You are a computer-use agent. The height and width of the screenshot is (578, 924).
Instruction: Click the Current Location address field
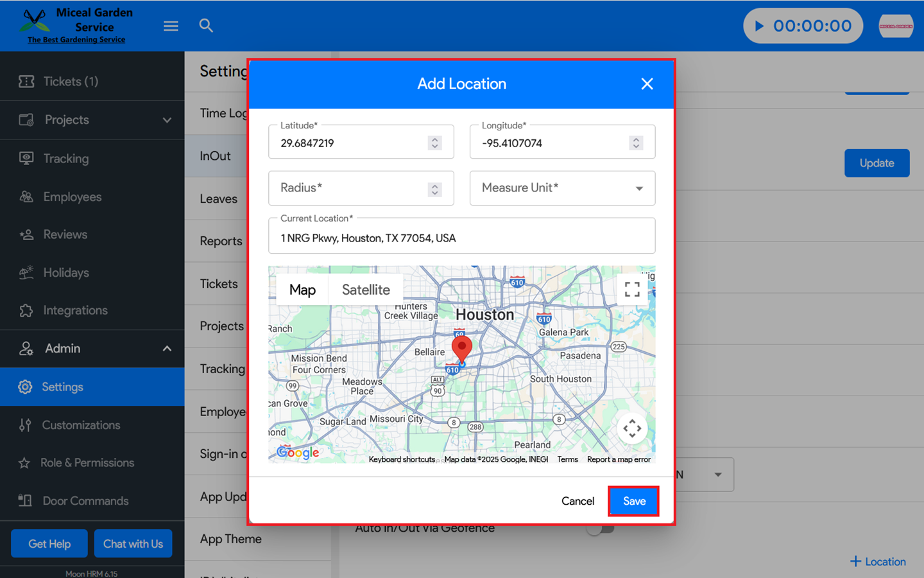(461, 238)
